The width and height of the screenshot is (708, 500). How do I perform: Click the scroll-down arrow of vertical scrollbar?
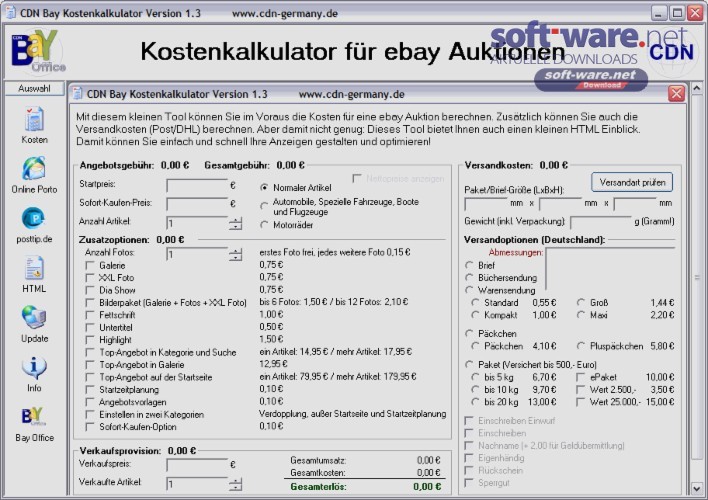click(x=697, y=488)
